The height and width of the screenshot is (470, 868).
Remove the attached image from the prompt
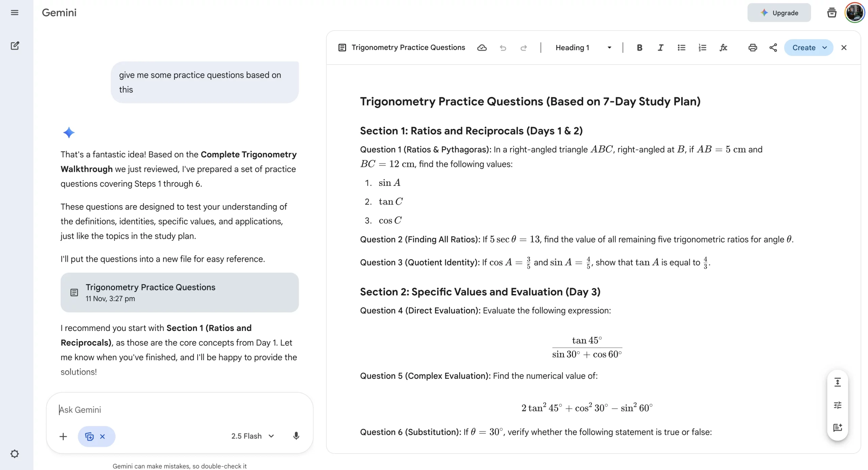[x=103, y=436]
